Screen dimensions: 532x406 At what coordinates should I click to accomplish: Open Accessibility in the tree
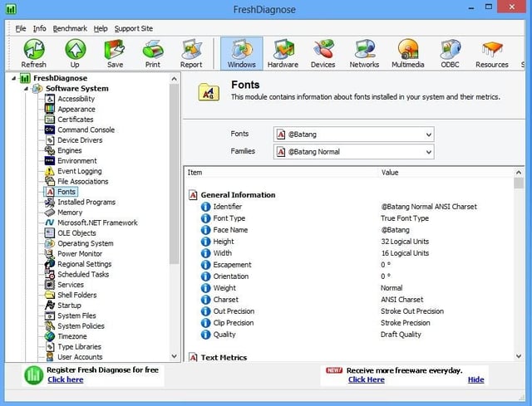click(76, 99)
